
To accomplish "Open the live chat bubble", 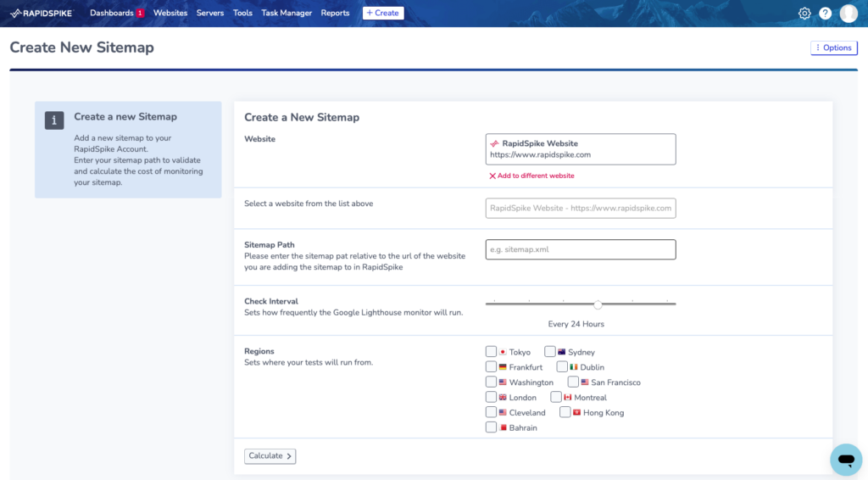I will [x=846, y=460].
